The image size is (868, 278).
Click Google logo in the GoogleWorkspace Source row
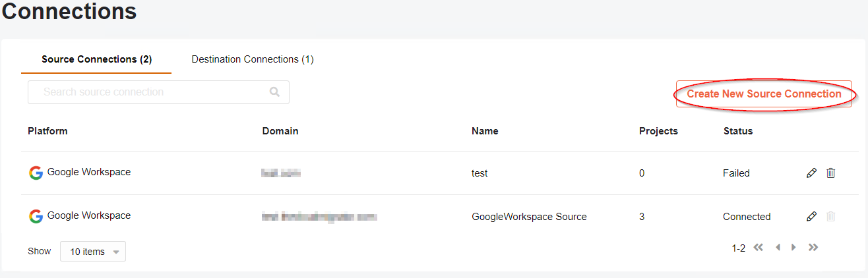(x=36, y=216)
